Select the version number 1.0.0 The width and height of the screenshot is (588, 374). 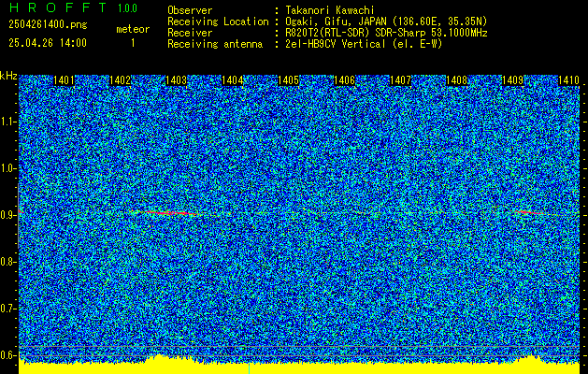pos(127,8)
